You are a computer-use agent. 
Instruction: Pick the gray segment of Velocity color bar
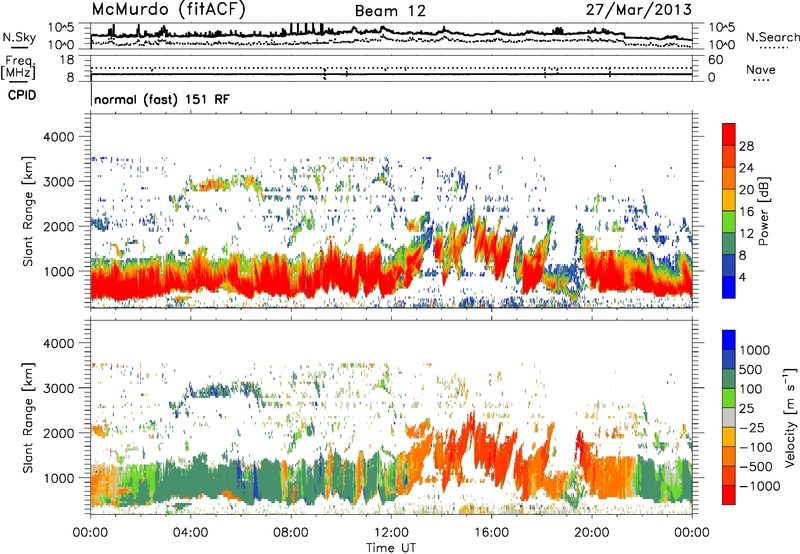[729, 418]
